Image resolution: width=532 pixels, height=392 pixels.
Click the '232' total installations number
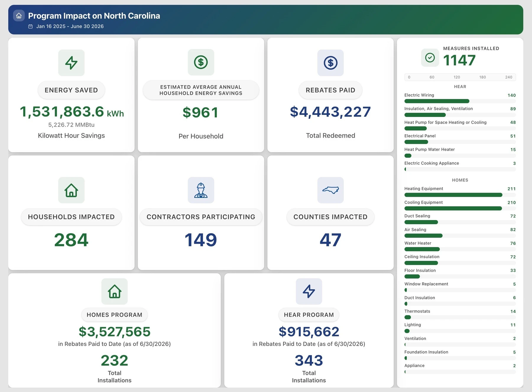pyautogui.click(x=114, y=360)
